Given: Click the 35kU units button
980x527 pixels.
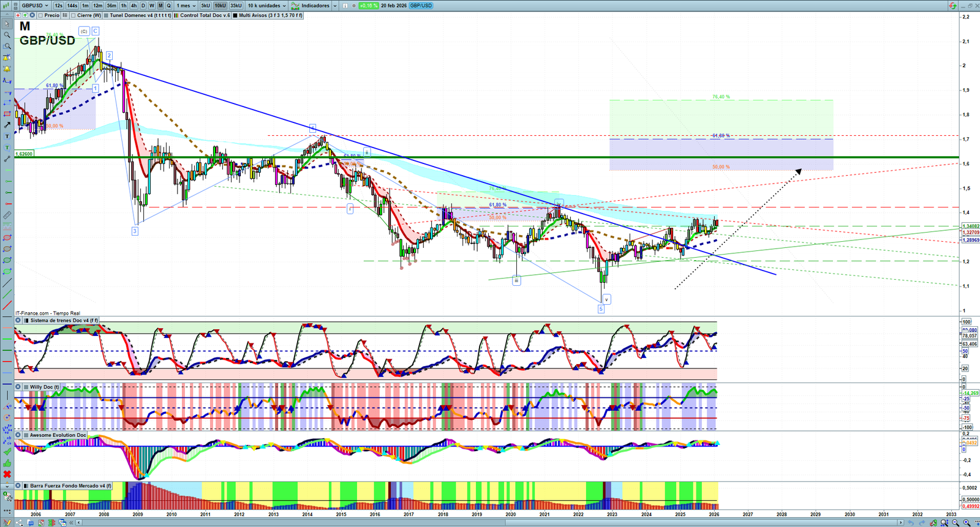Looking at the screenshot, I should pyautogui.click(x=236, y=6).
